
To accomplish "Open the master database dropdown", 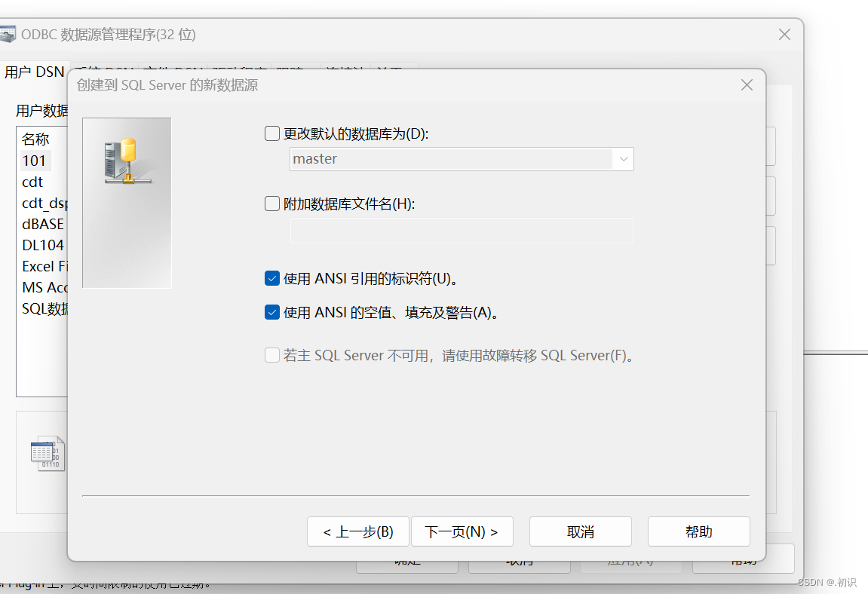I will 460,158.
